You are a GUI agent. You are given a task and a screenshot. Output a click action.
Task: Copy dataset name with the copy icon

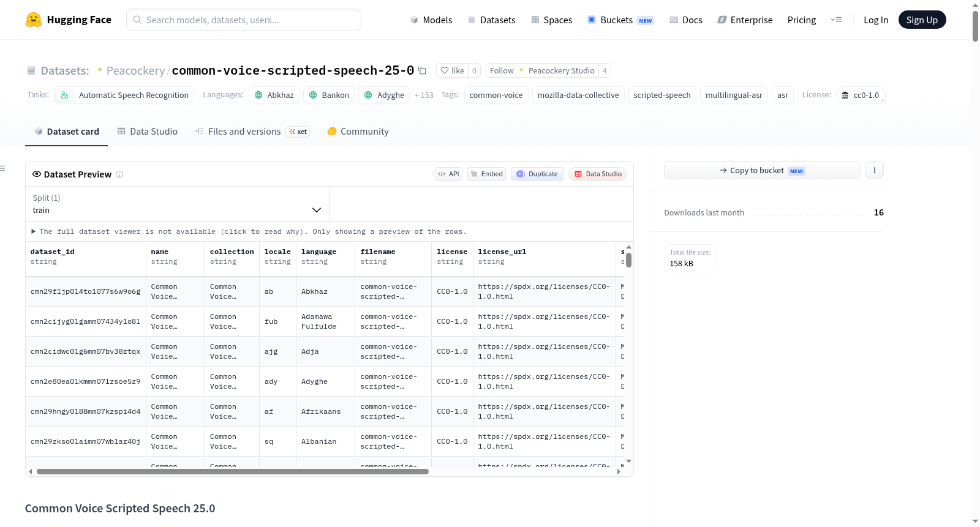click(422, 70)
